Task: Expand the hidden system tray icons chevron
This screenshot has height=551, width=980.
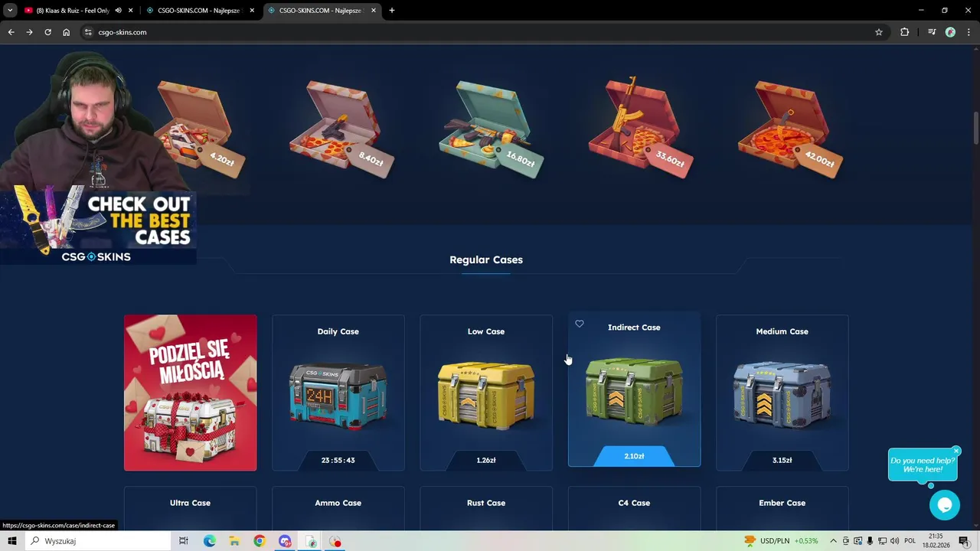Action: [x=834, y=541]
